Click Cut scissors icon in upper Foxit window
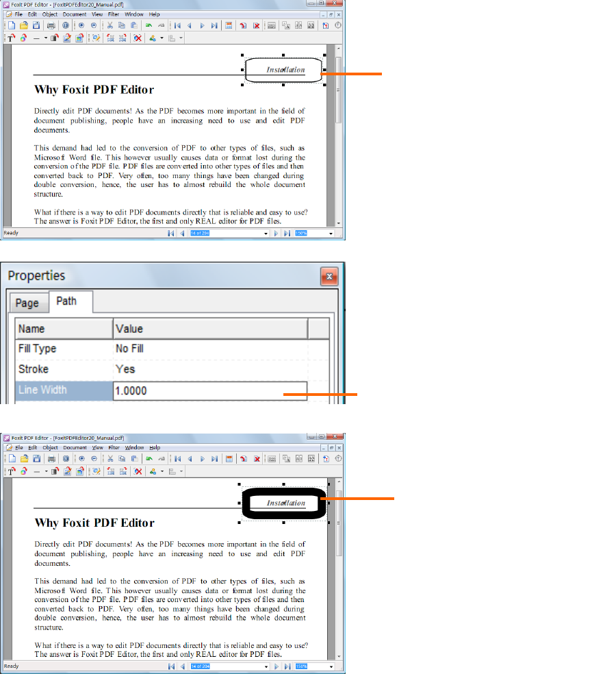Viewport: 616px width, 674px height. click(110, 25)
